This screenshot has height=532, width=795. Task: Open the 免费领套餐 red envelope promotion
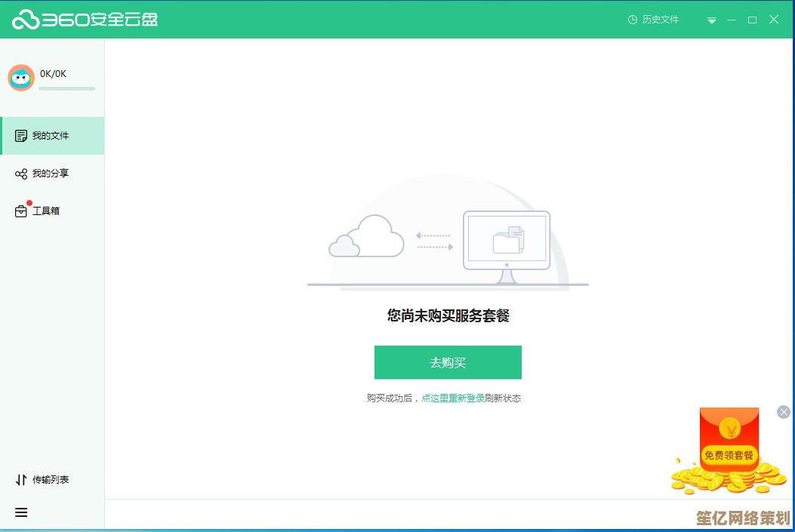pos(729,454)
